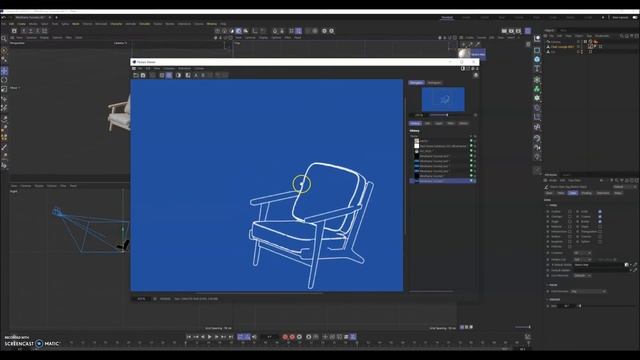Click the magnifier search icon at left top
Viewport: 640px width, 360px height.
coord(4,39)
